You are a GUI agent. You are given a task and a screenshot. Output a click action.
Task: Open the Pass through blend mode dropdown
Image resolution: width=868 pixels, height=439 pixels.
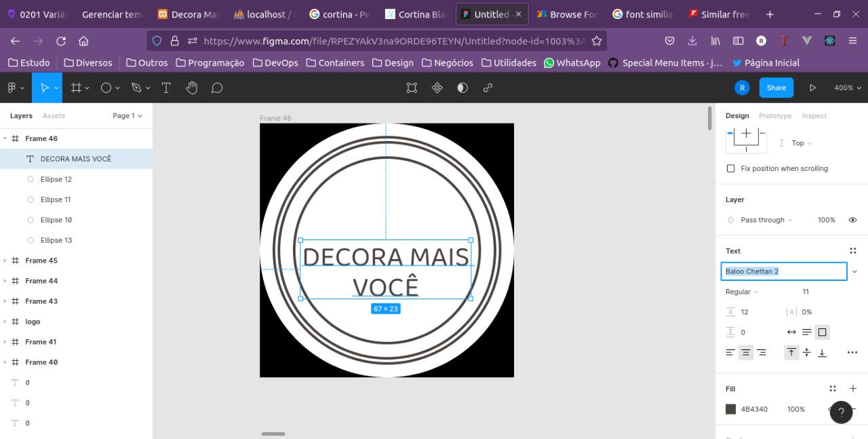click(x=762, y=219)
